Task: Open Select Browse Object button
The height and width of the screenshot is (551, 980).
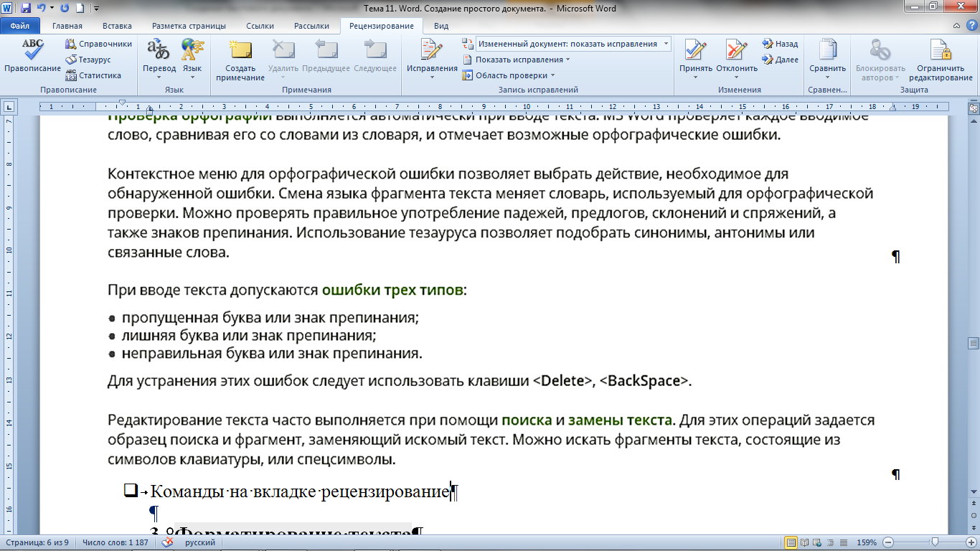Action: tap(974, 515)
